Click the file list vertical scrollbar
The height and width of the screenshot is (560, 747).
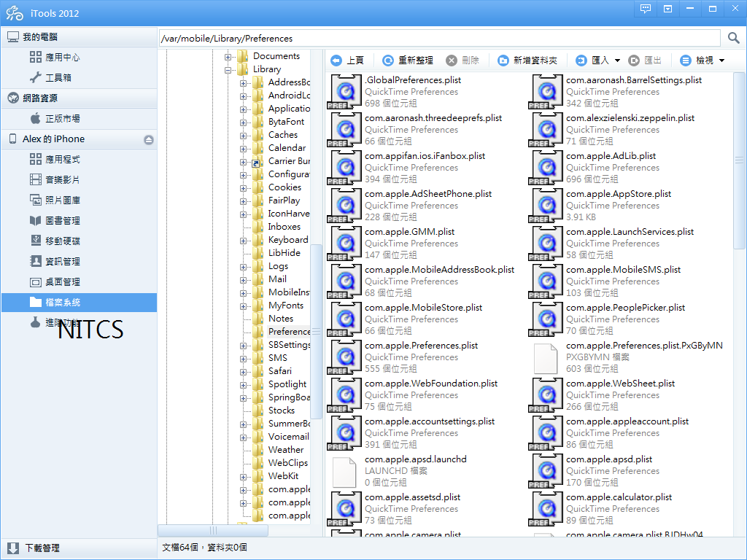pyautogui.click(x=739, y=161)
